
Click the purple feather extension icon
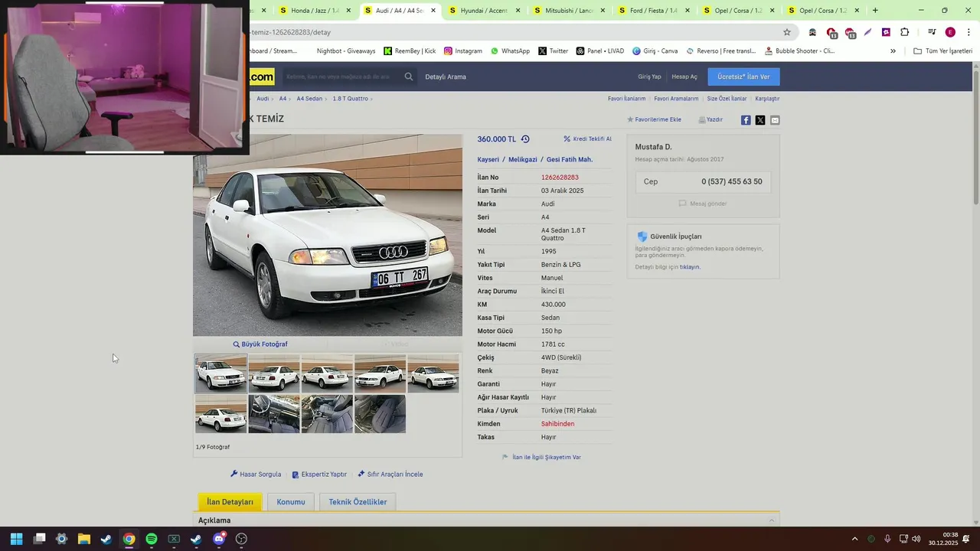[x=867, y=32]
